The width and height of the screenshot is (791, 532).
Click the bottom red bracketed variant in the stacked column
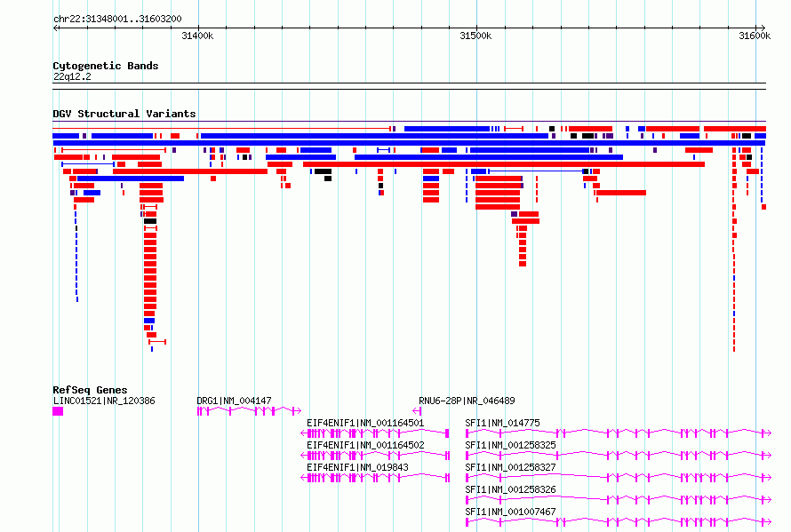tap(157, 342)
